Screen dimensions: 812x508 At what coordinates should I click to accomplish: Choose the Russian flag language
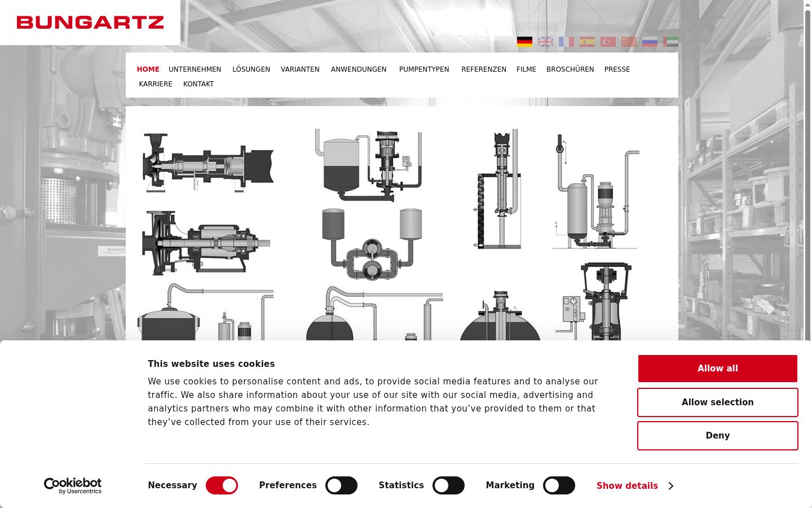tap(650, 42)
